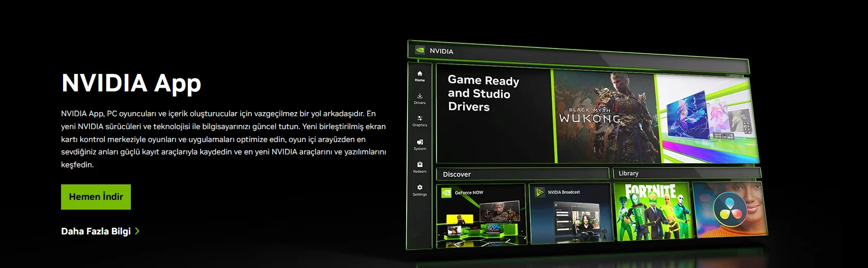
Task: Click the chevron next to Daha Fazla Bilgi
Action: pos(137,231)
